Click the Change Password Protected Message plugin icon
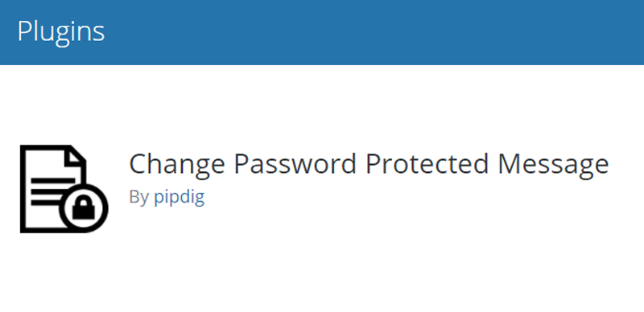 64,189
